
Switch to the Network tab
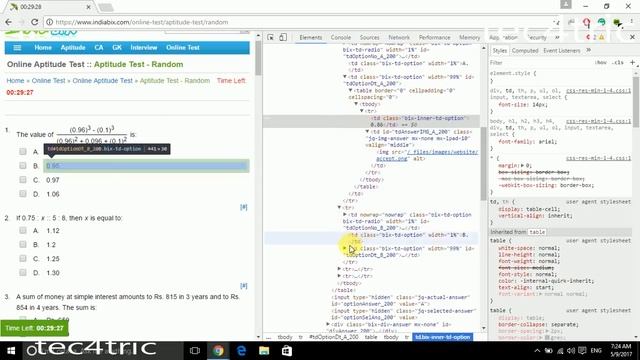pyautogui.click(x=399, y=38)
